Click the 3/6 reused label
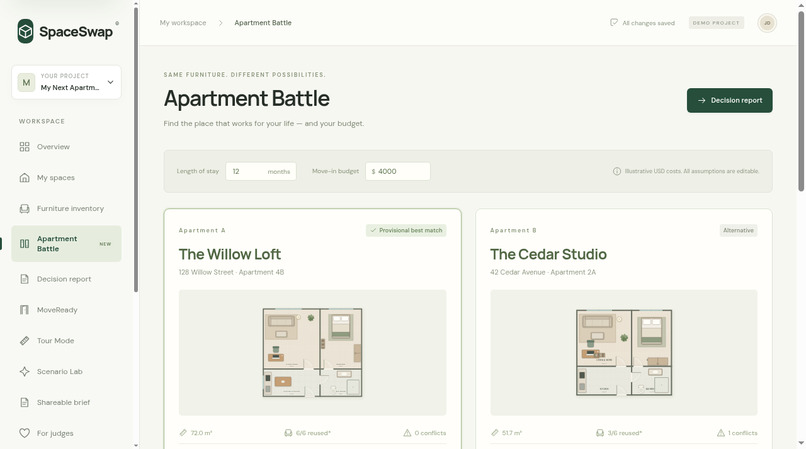 pos(625,433)
